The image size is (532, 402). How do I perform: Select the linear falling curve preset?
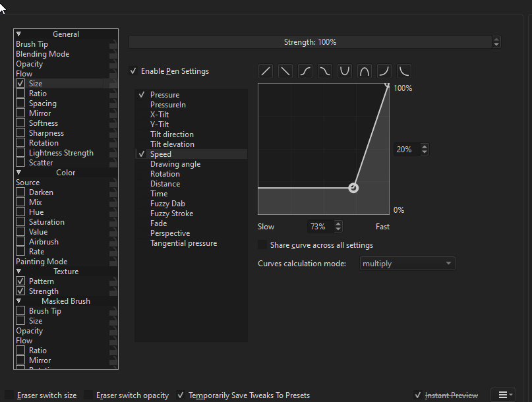[x=285, y=71]
